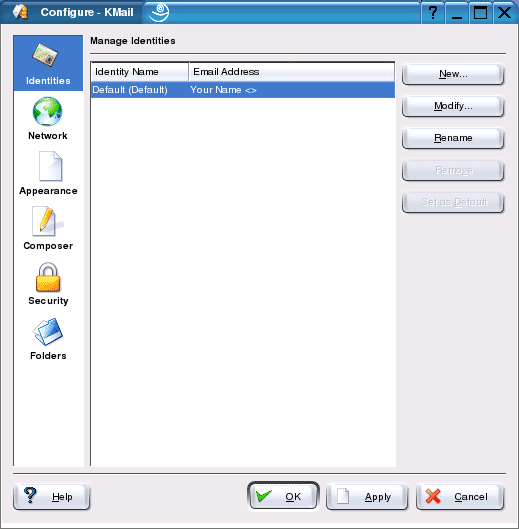Apply the configuration changes

tap(367, 497)
